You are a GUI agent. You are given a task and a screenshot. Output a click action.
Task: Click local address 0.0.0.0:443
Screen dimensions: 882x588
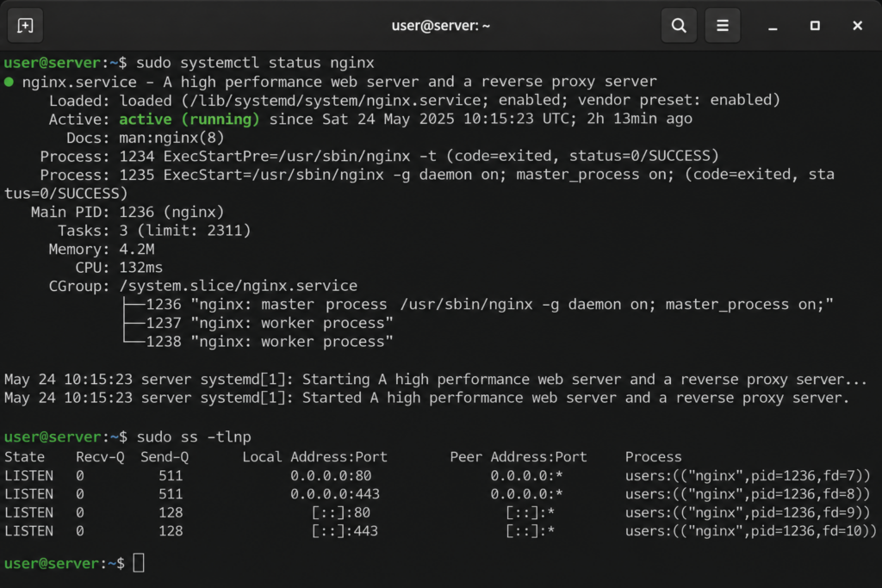point(335,495)
